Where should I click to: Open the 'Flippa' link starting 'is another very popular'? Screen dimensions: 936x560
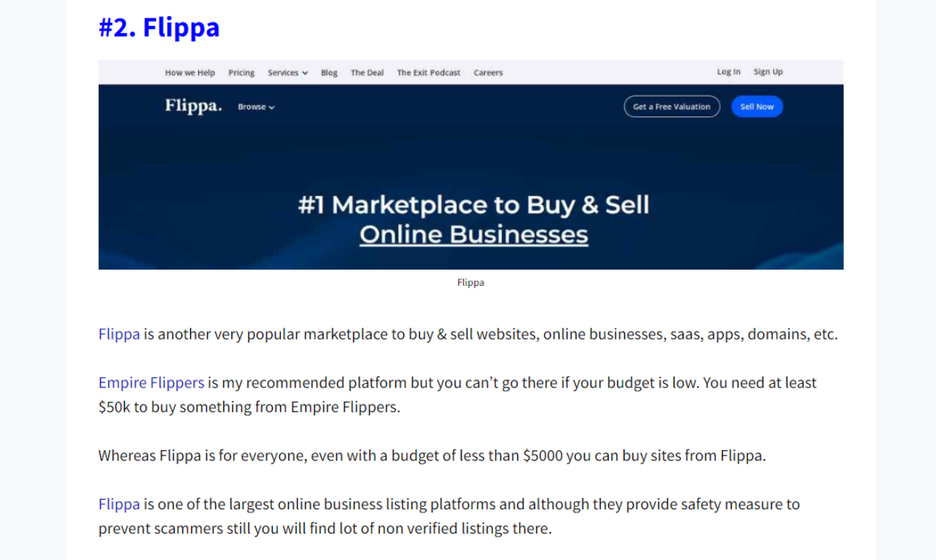click(x=119, y=335)
